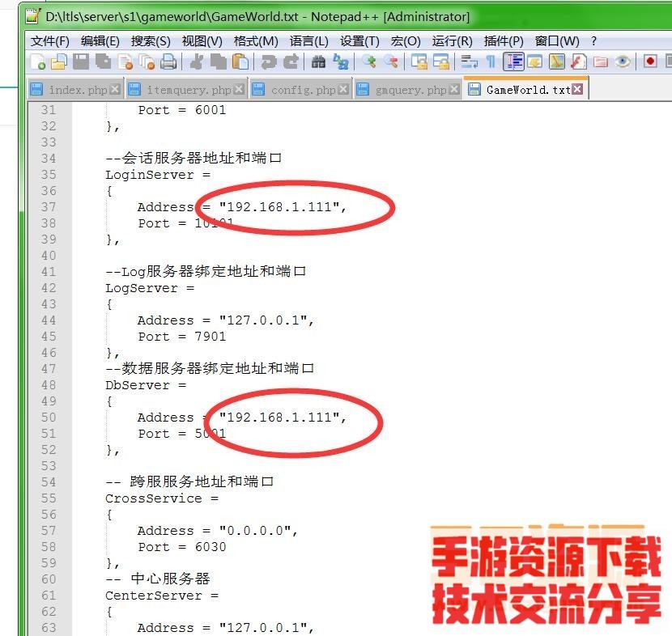Open the 文件(F) menu

coord(49,40)
